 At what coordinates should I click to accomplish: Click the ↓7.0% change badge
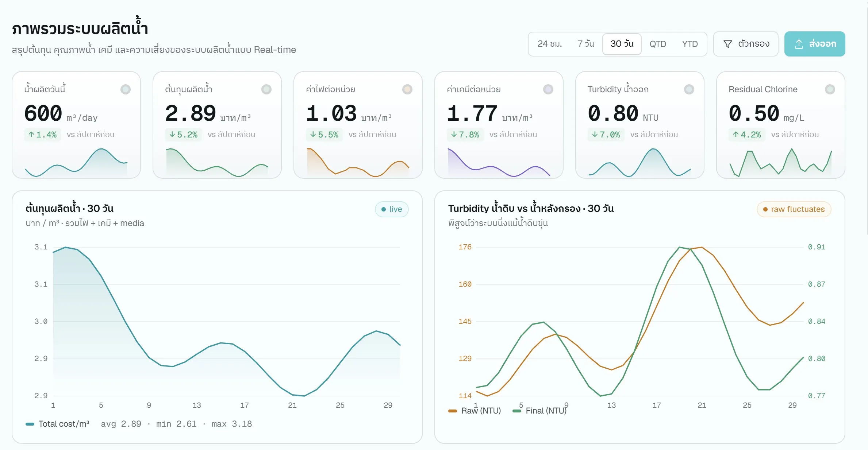point(606,135)
